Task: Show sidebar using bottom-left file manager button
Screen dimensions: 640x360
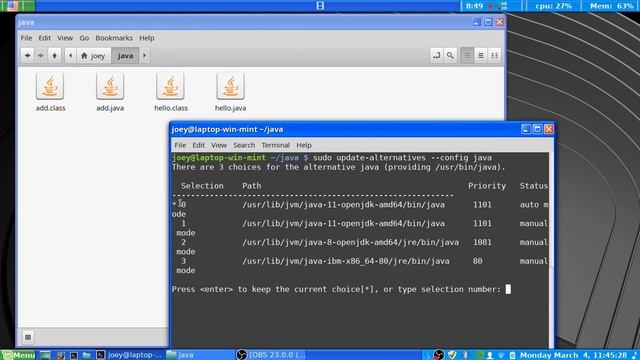Action: click(28, 337)
